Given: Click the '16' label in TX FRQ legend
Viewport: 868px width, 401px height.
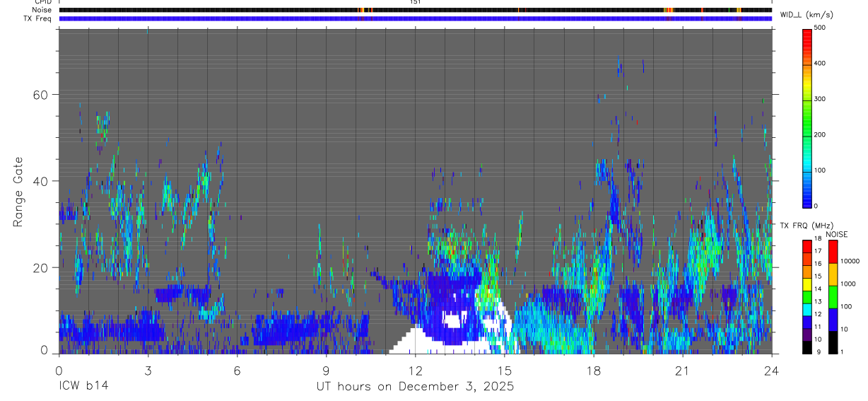Looking at the screenshot, I should pyautogui.click(x=819, y=264).
